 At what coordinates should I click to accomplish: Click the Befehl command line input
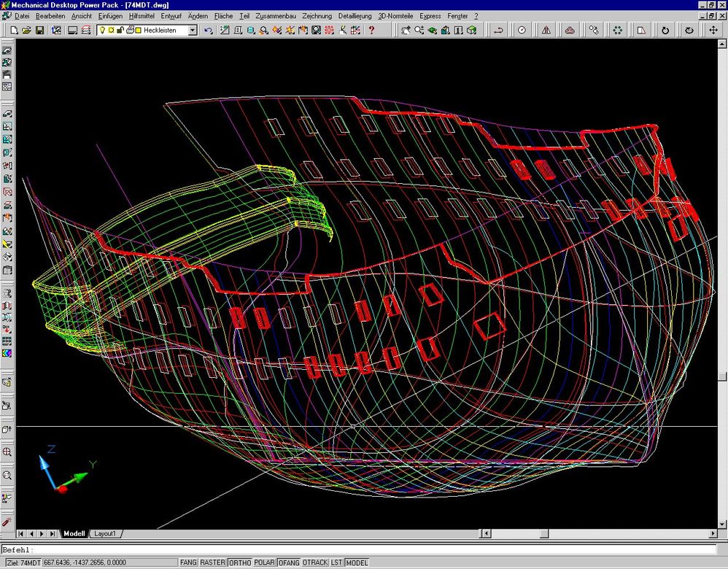coord(358,550)
